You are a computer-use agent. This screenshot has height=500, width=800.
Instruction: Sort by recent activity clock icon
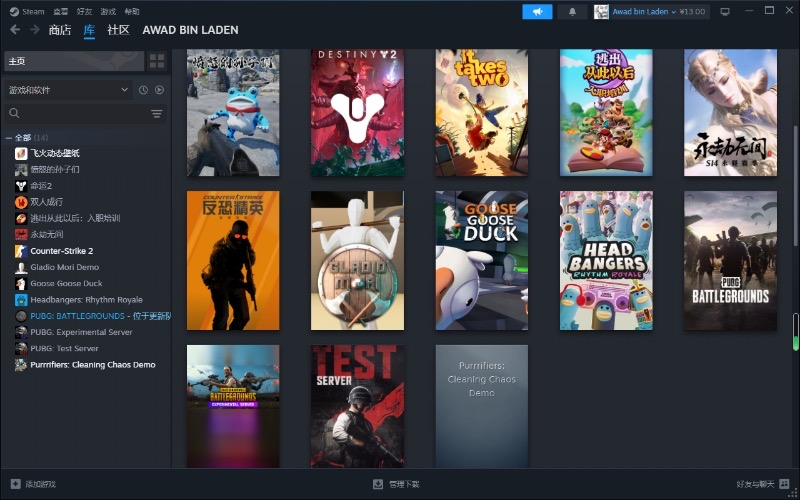[x=143, y=90]
